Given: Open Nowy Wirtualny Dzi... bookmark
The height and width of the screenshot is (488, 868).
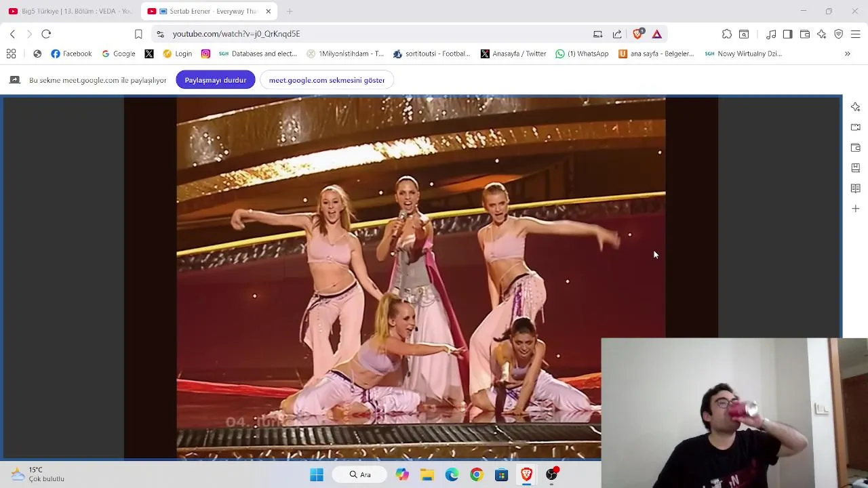Looking at the screenshot, I should coord(743,54).
